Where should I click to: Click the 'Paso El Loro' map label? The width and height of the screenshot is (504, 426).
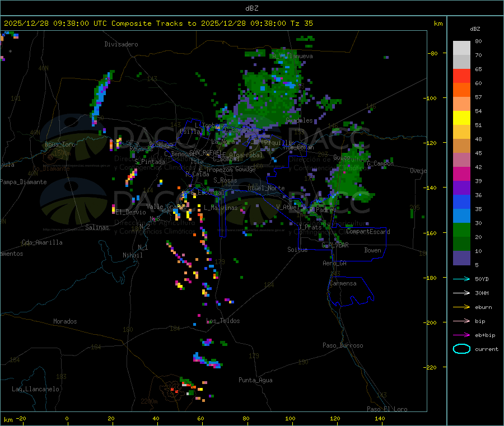point(387,409)
